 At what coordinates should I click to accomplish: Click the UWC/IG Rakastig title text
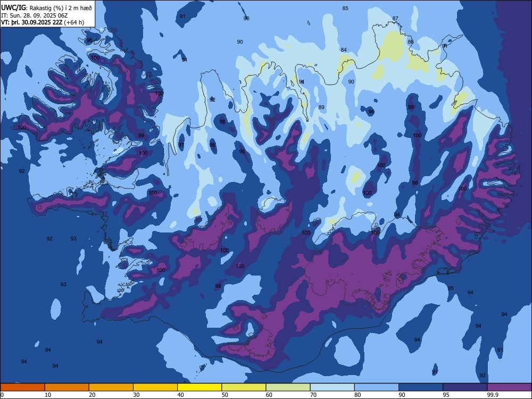click(x=46, y=7)
